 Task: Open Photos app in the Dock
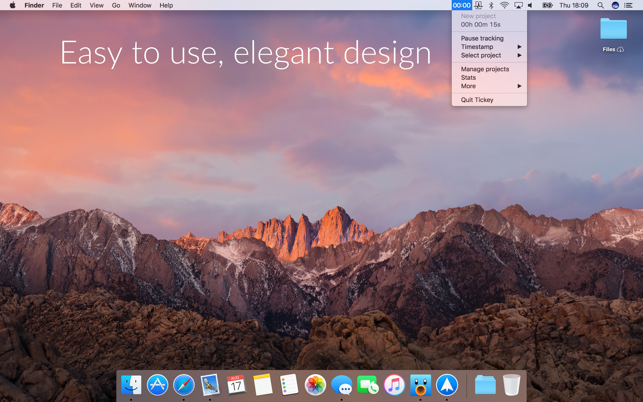pyautogui.click(x=315, y=385)
